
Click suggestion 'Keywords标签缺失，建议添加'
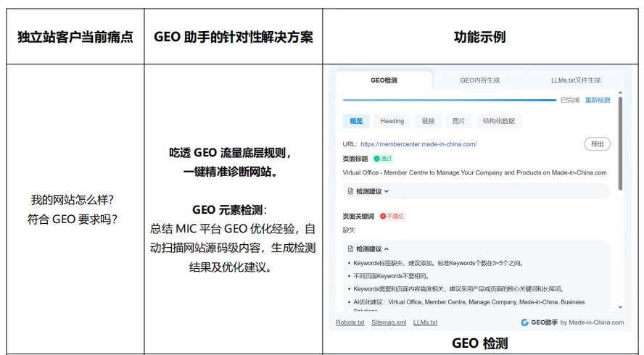coord(438,263)
